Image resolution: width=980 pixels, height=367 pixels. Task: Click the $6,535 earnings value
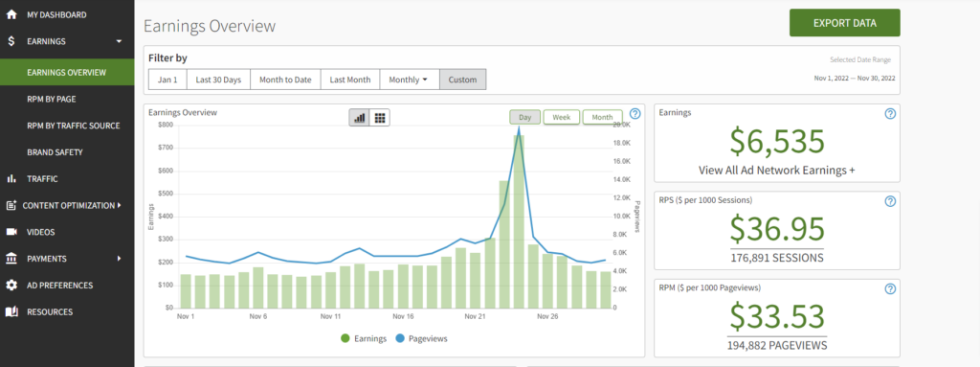point(777,142)
